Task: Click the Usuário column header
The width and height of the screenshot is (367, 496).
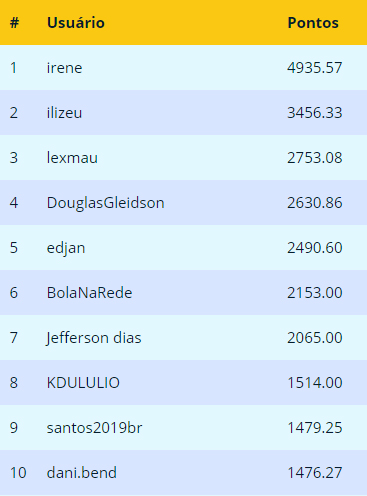Action: (x=76, y=23)
